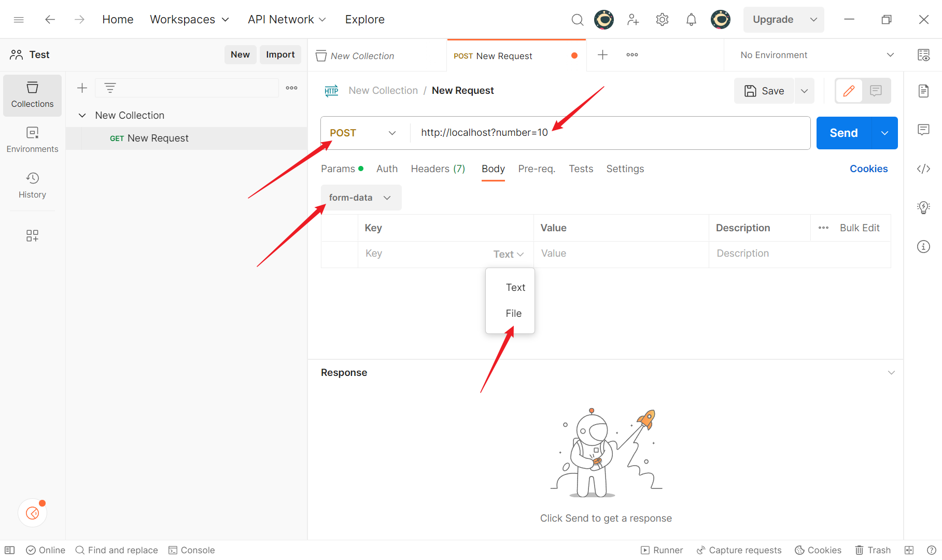This screenshot has width=942, height=560.
Task: Click the filter collections icon
Action: (110, 88)
